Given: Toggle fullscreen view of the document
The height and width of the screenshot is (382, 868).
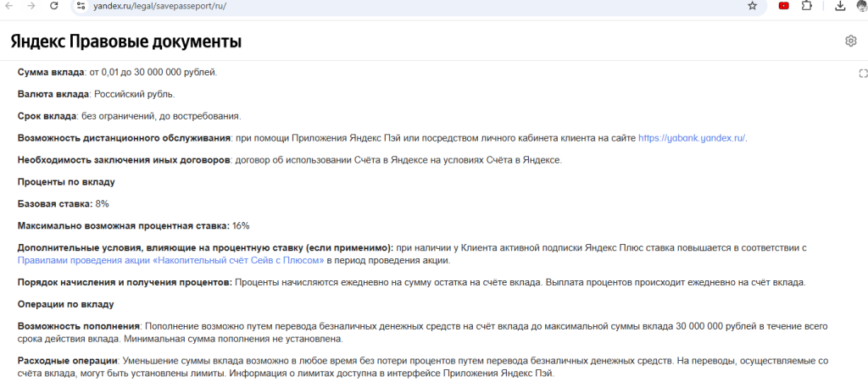Looking at the screenshot, I should click(x=863, y=75).
